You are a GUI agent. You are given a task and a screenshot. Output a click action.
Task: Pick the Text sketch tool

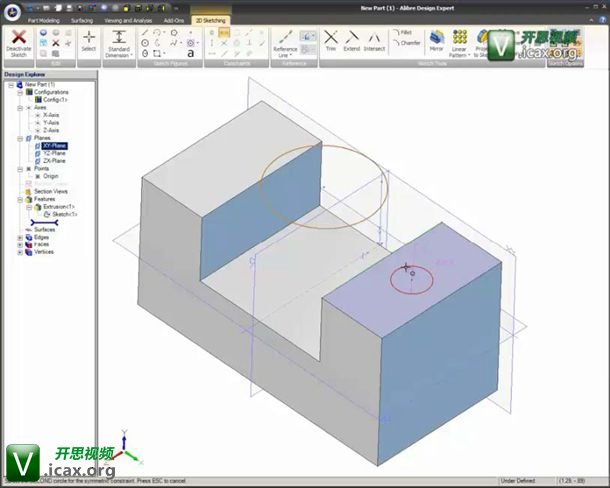190,53
